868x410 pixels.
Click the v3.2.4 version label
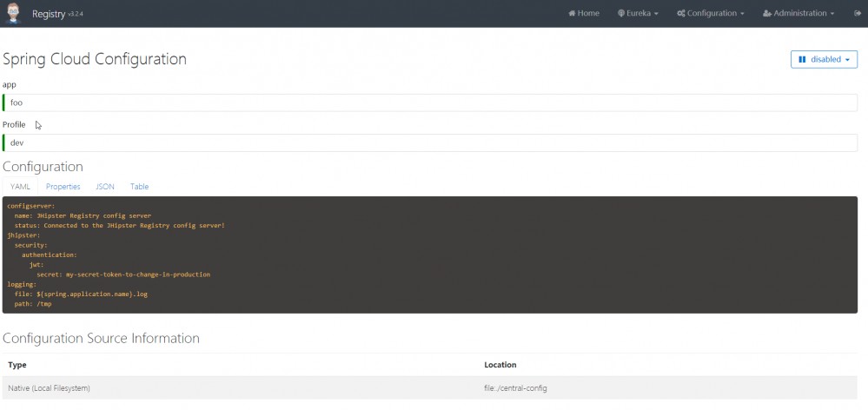(x=75, y=15)
